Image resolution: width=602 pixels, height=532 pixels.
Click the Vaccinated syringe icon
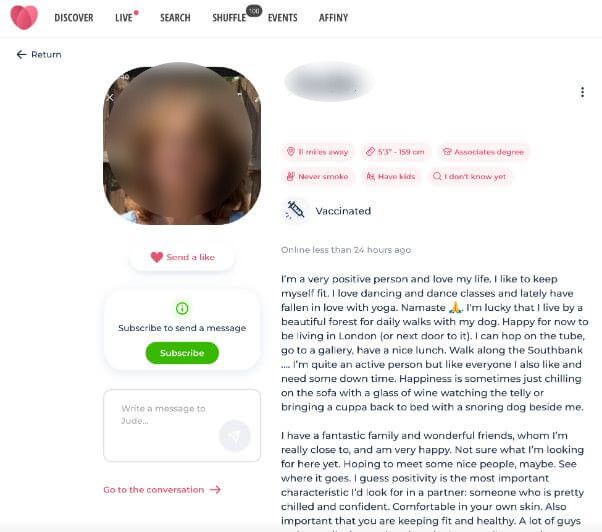(294, 210)
